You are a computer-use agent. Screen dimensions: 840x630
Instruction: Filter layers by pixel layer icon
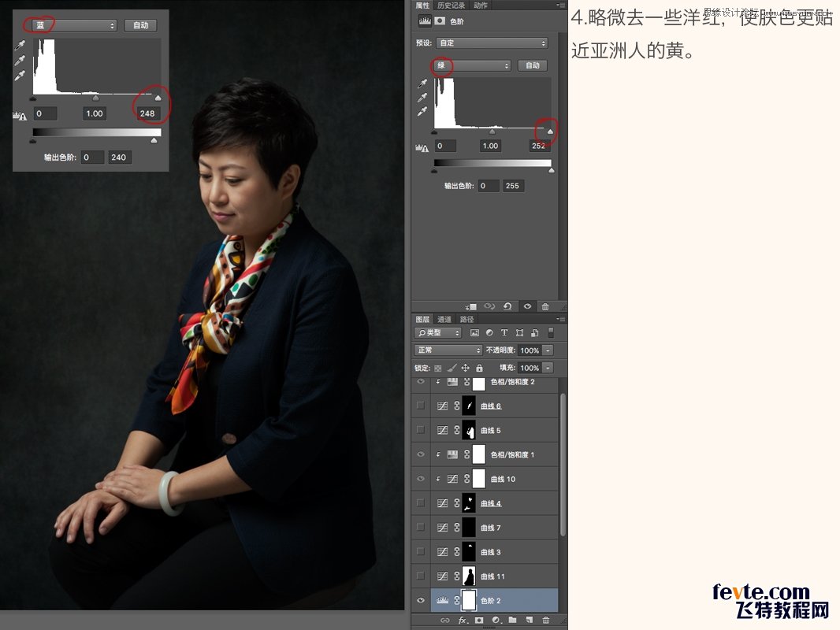tap(474, 333)
